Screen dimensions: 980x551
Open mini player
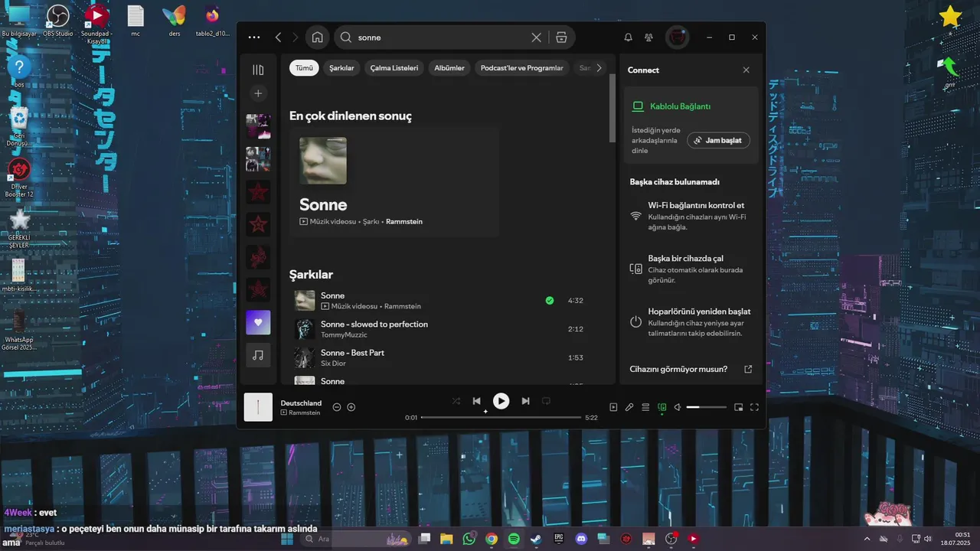(738, 407)
